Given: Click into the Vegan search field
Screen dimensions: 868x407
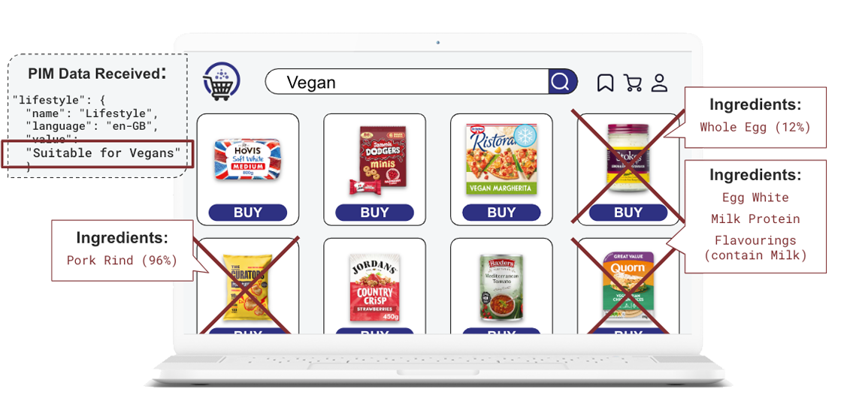Looking at the screenshot, I should click(407, 83).
